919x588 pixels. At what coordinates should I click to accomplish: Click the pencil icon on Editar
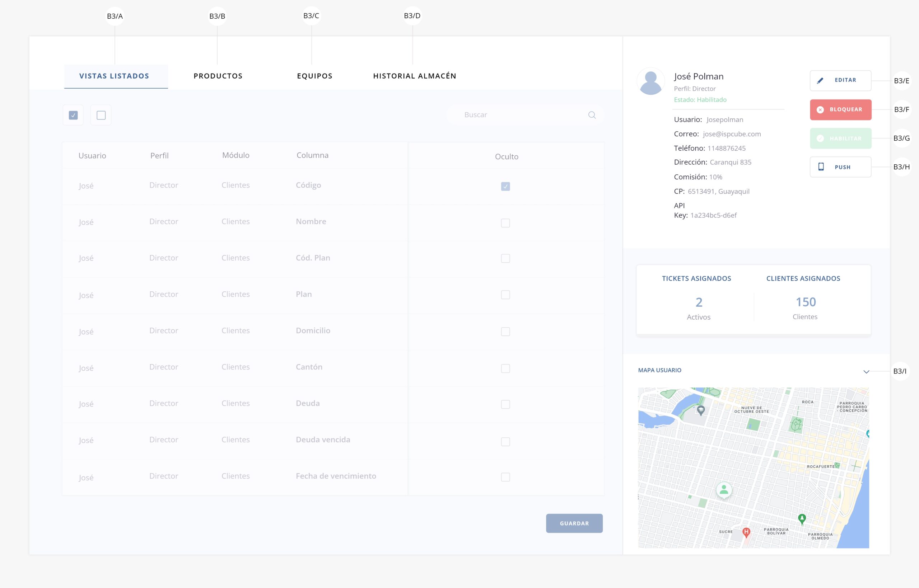(x=820, y=81)
